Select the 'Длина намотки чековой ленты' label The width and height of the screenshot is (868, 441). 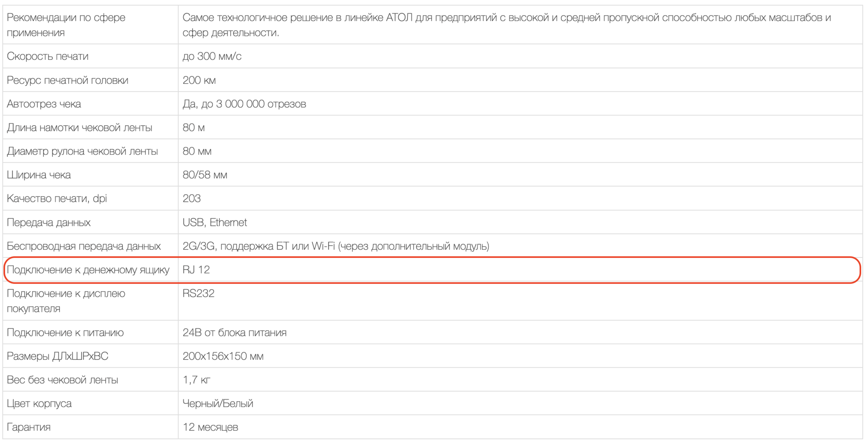coord(80,128)
